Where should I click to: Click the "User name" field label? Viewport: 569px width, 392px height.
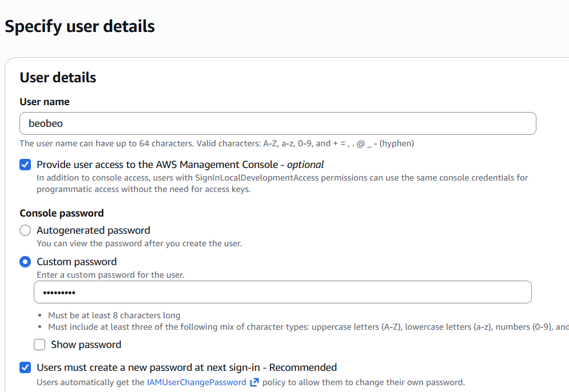[x=45, y=102]
